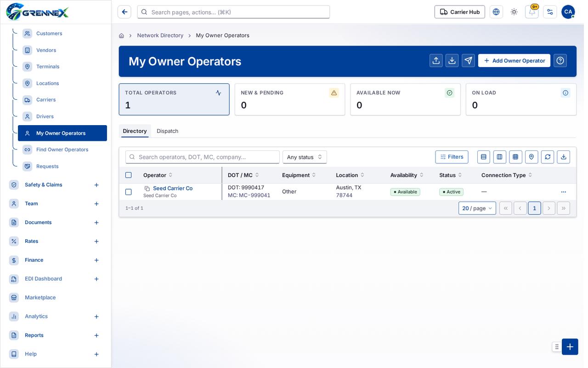This screenshot has width=588, height=368.
Task: Expand the Safety & Claims section
Action: (x=96, y=185)
